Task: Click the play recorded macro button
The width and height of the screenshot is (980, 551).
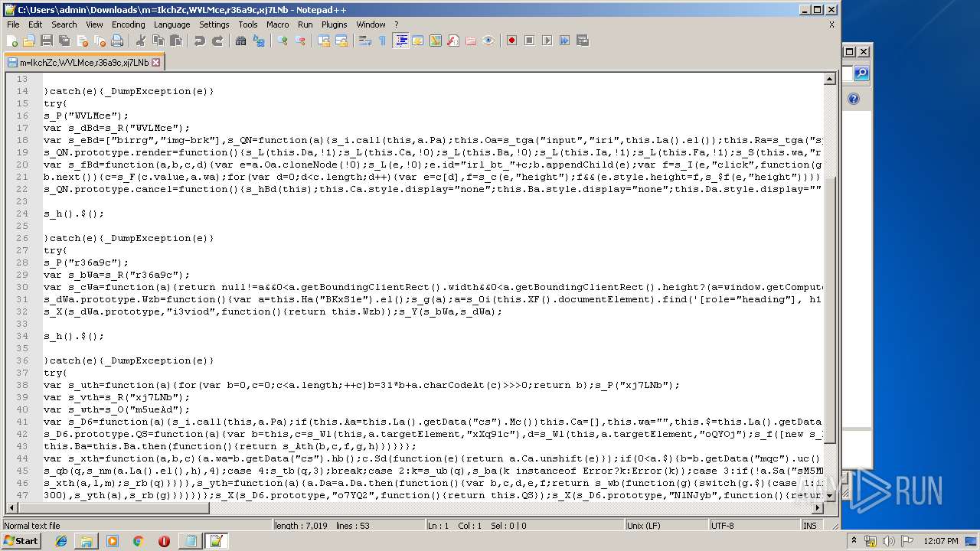Action: (547, 41)
